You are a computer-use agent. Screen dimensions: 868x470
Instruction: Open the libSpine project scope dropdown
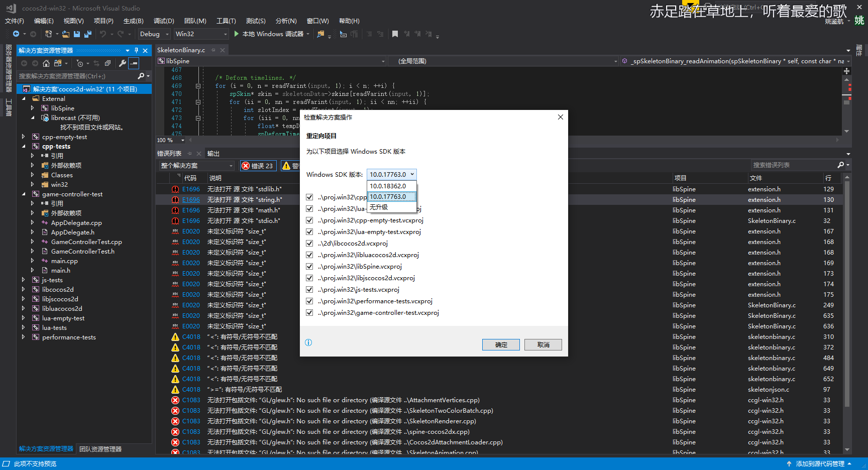272,61
